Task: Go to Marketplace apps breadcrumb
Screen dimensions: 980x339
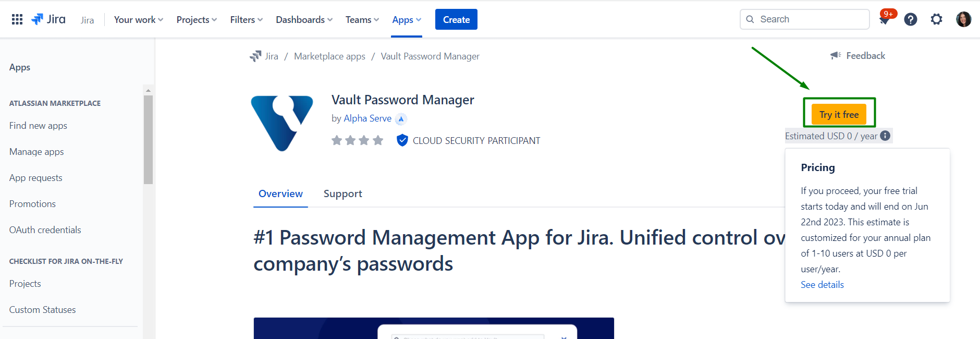Action: click(x=329, y=56)
